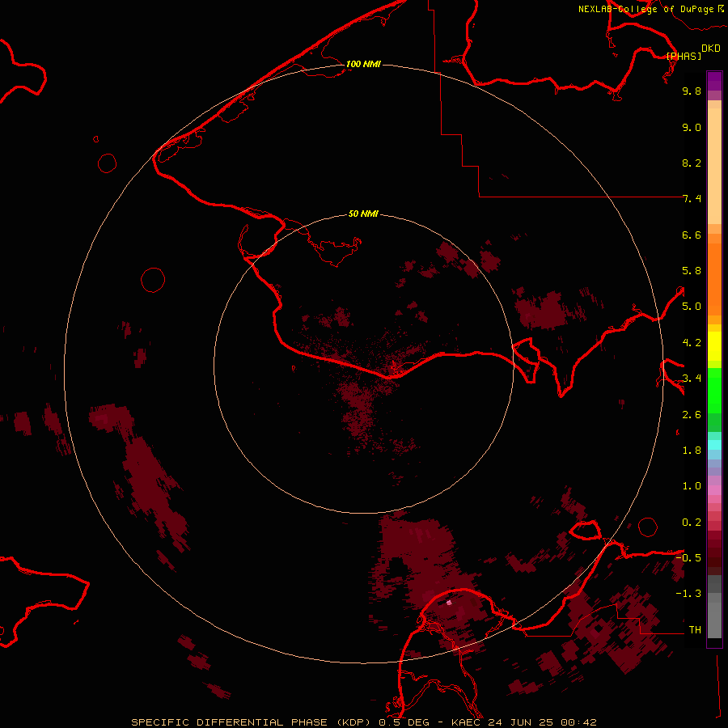The width and height of the screenshot is (728, 728).
Task: Click the 1.0 scale value
Action: click(692, 486)
